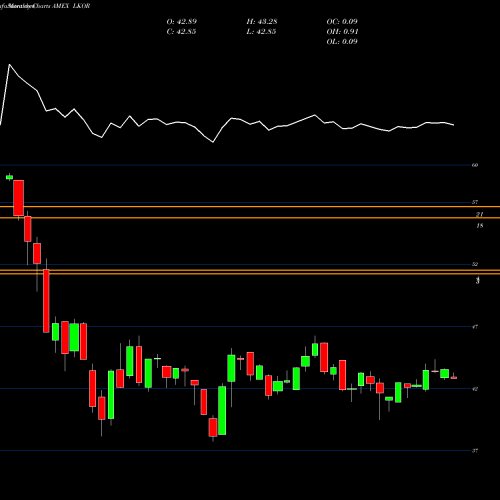Click the OL: 0.09 readout
Screen dimensions: 500x500
pos(342,42)
